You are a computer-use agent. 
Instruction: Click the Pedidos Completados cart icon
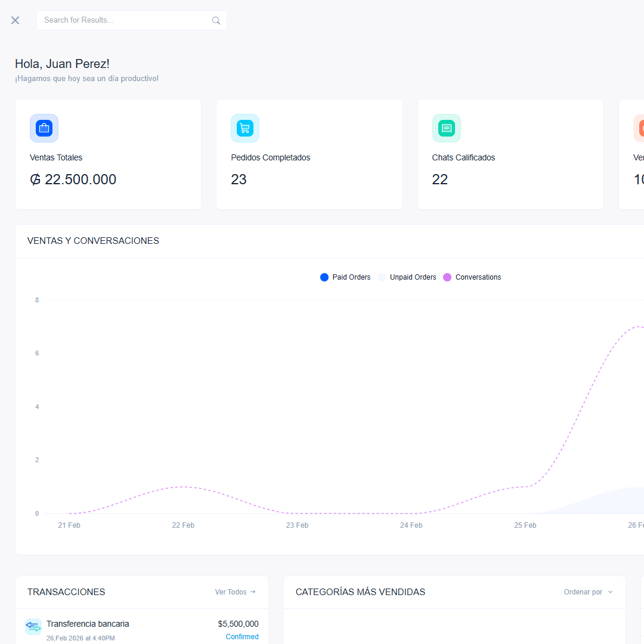(245, 128)
